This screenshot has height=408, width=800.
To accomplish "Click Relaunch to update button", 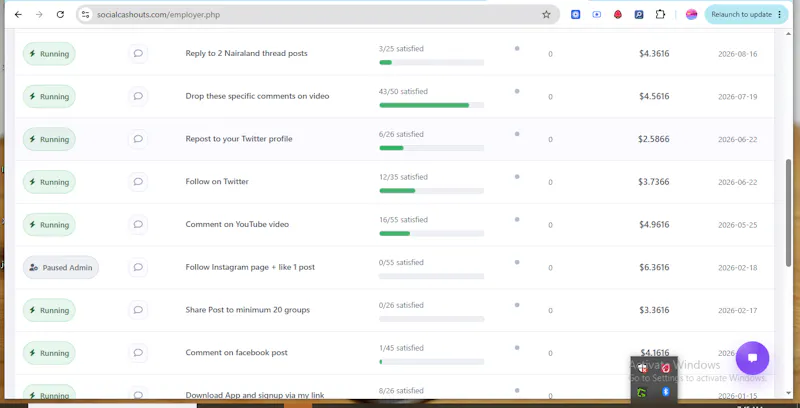I will pyautogui.click(x=745, y=15).
